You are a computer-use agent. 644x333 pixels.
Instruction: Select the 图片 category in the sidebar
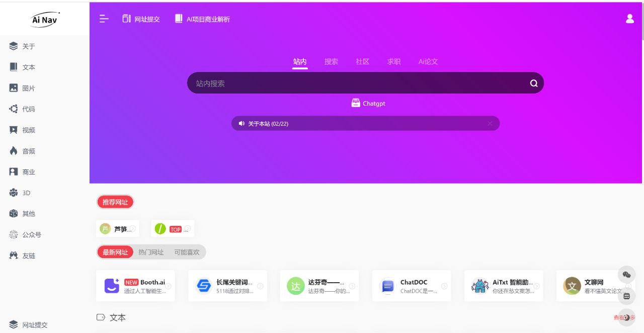coord(28,88)
